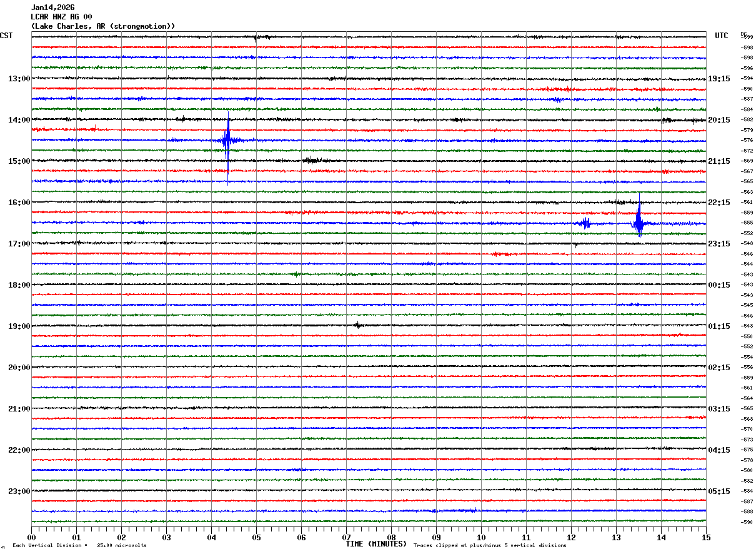
Task: Click the 20:00 CST time label
Action: pyautogui.click(x=19, y=368)
